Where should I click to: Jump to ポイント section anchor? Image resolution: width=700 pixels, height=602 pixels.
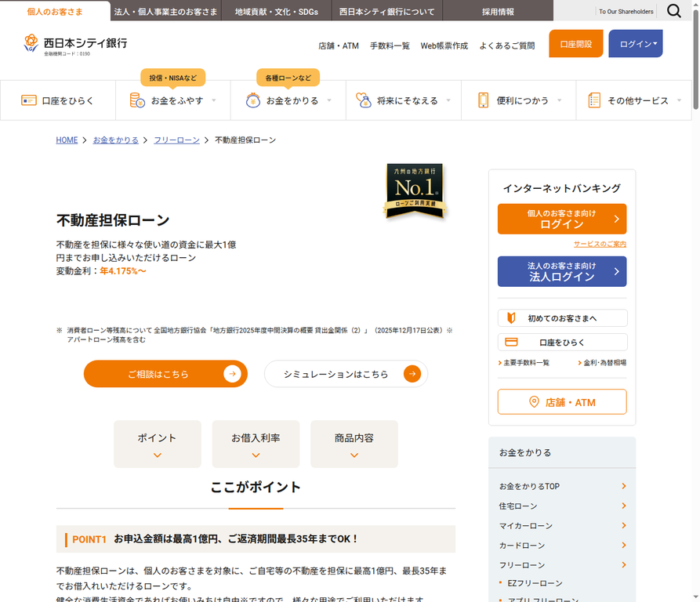[x=157, y=444]
